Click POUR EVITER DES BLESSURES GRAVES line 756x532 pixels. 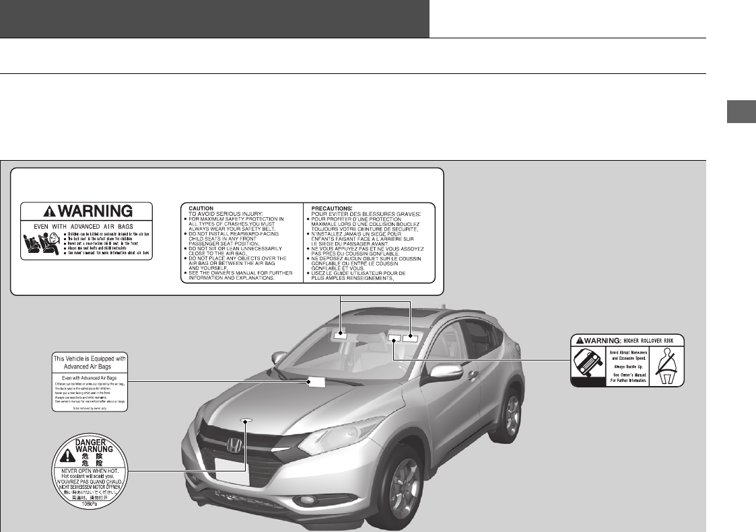366,213
